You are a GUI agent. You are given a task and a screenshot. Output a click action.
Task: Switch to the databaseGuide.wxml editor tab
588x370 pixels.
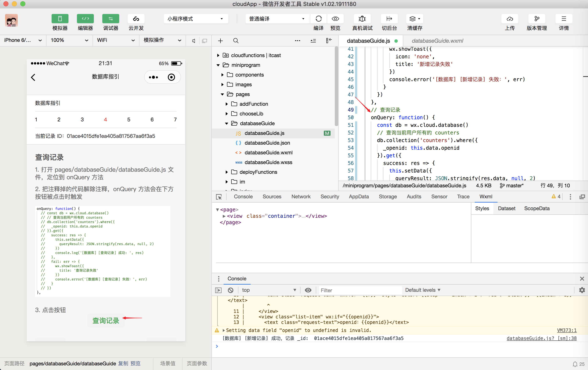[437, 41]
